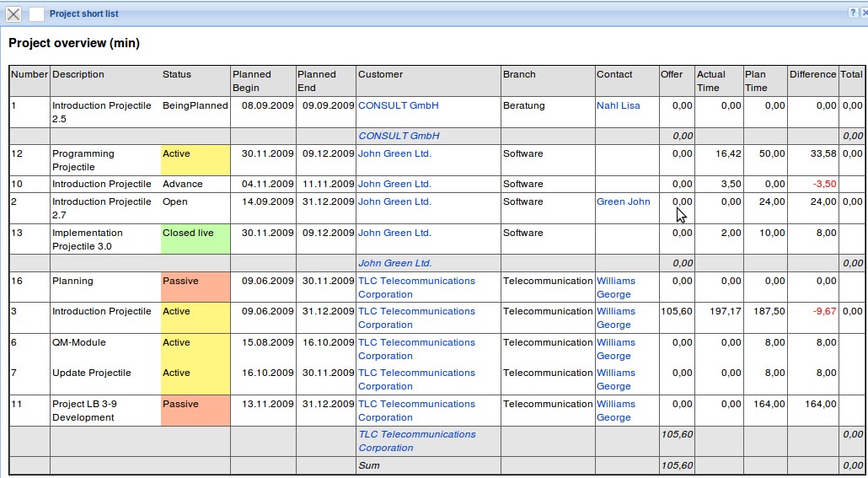Click the green Closed live status cell
This screenshot has width=868, height=478.
point(195,239)
